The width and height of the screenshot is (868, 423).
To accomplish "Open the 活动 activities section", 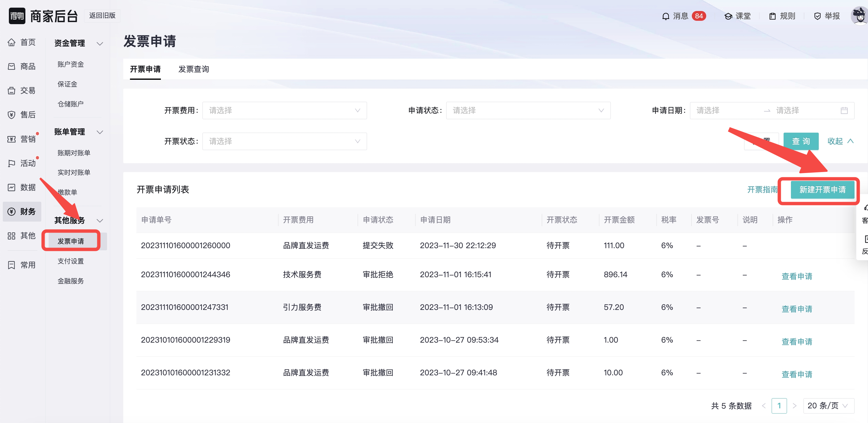I will coord(22,163).
